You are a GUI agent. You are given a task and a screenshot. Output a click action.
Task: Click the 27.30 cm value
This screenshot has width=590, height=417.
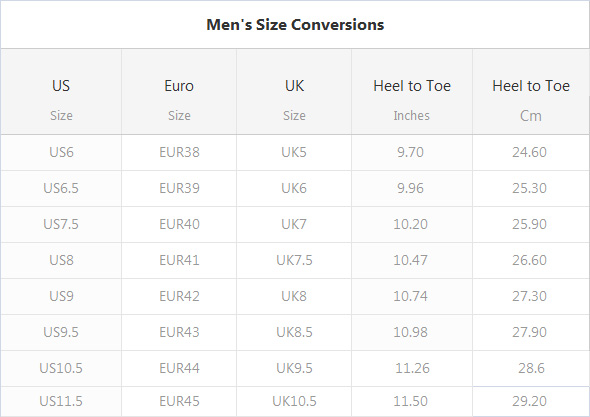point(529,296)
